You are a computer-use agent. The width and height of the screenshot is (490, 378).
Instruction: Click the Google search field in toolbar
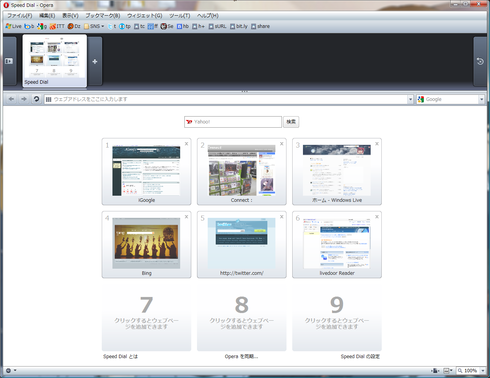point(448,99)
